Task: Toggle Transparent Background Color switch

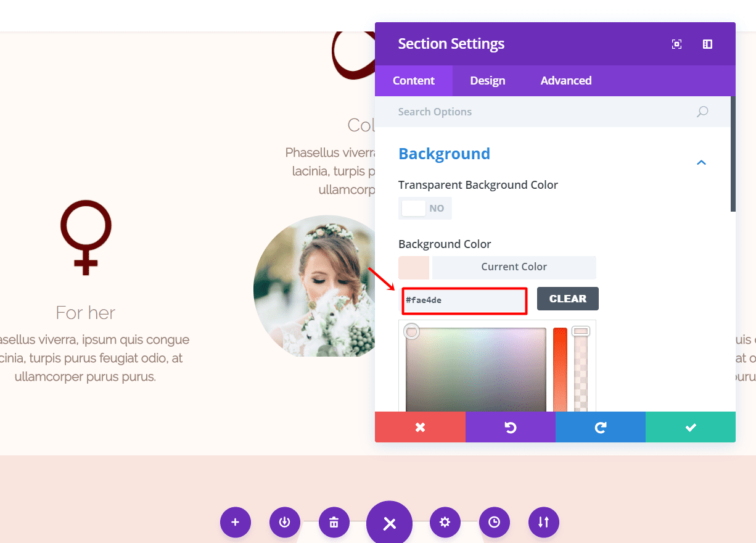Action: point(425,209)
